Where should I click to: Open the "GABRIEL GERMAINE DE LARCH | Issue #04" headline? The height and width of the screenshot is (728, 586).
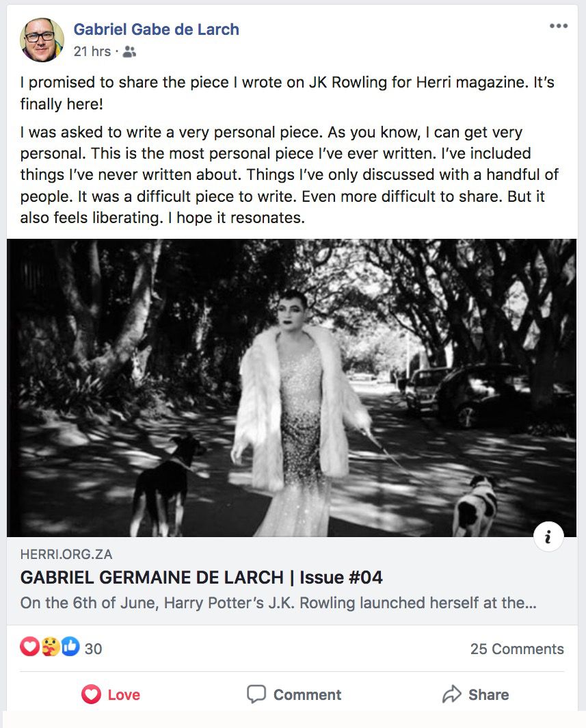[202, 577]
